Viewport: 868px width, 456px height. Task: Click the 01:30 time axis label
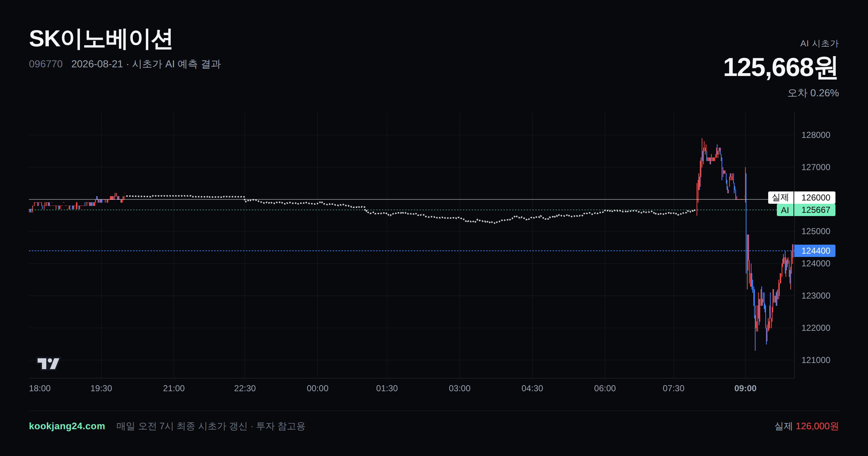pyautogui.click(x=387, y=388)
